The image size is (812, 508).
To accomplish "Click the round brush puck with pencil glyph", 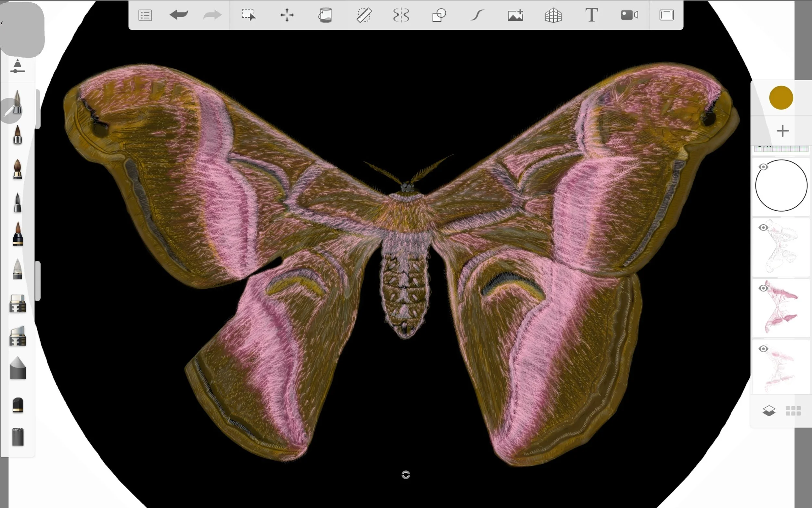I will [10, 111].
